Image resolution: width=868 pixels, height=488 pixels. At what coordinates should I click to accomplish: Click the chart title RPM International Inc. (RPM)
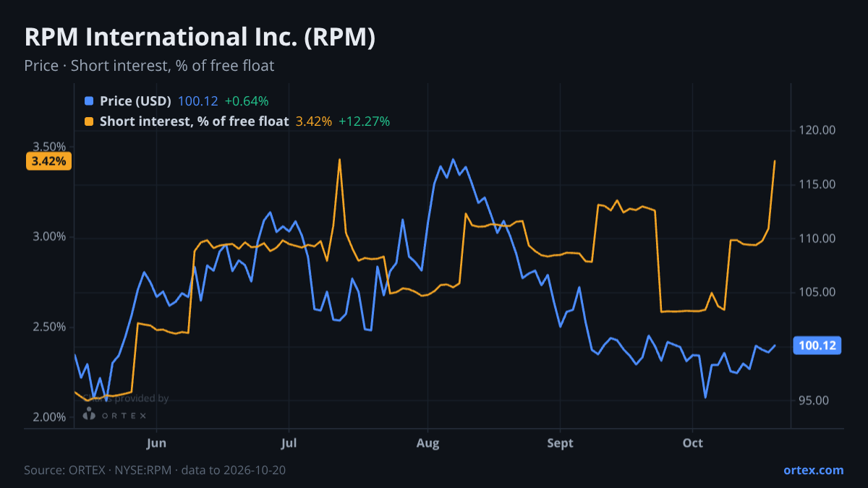(200, 38)
